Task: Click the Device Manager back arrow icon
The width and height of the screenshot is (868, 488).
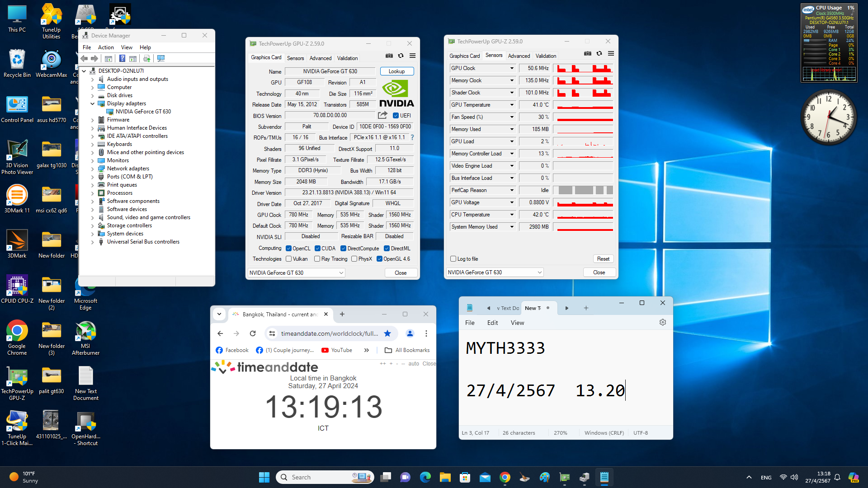Action: 84,58
